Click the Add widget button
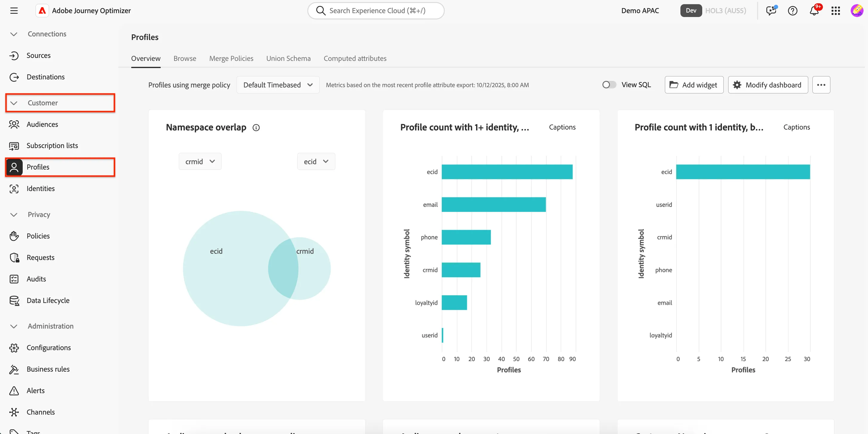The height and width of the screenshot is (434, 868). pyautogui.click(x=694, y=85)
